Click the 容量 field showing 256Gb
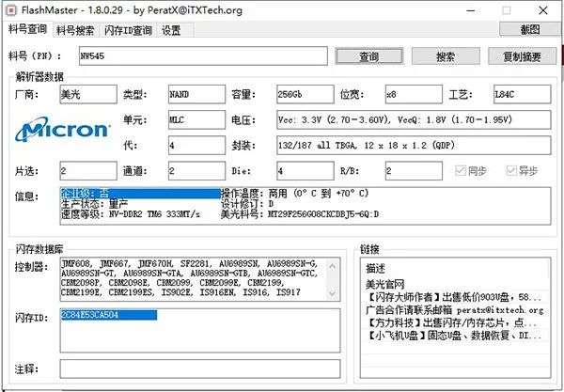Viewport: 564px width, 392px height. click(305, 94)
